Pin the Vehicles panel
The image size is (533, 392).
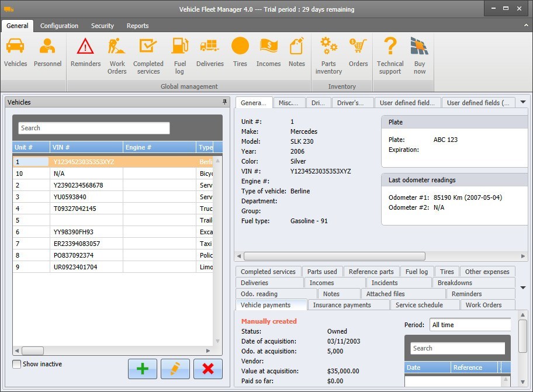(x=224, y=102)
